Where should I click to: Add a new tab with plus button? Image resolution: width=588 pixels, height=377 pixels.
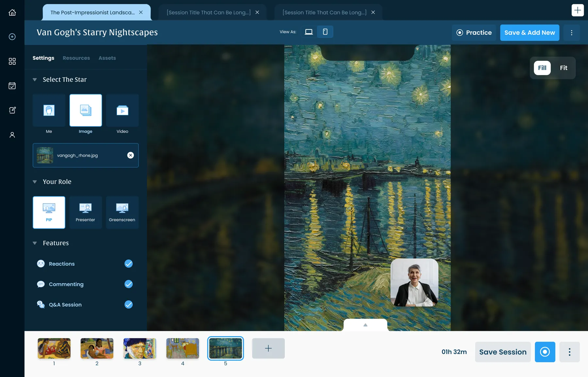click(578, 10)
